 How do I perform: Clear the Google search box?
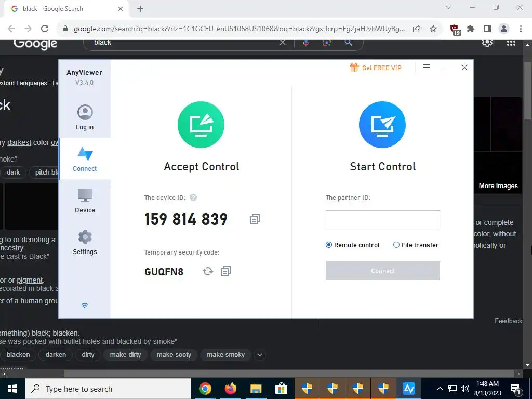(x=283, y=43)
